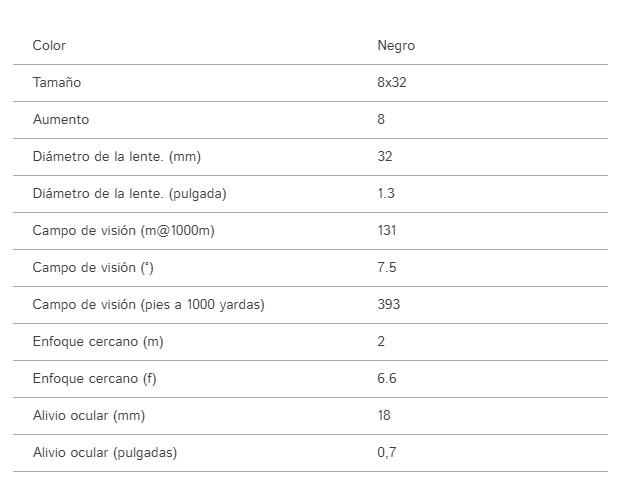This screenshot has height=490, width=641.
Task: Click Campo de visión pies a 1000 yardas
Action: [x=148, y=304]
